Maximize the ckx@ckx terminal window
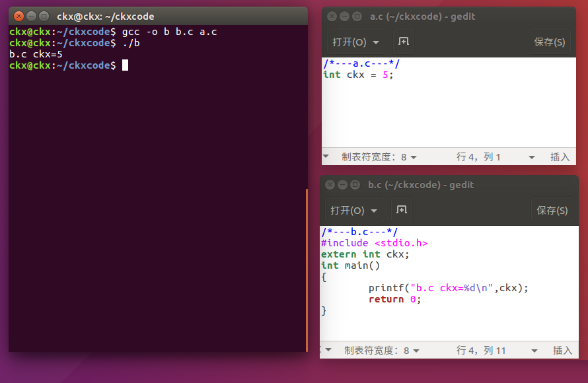This screenshot has width=588, height=383. coord(44,16)
